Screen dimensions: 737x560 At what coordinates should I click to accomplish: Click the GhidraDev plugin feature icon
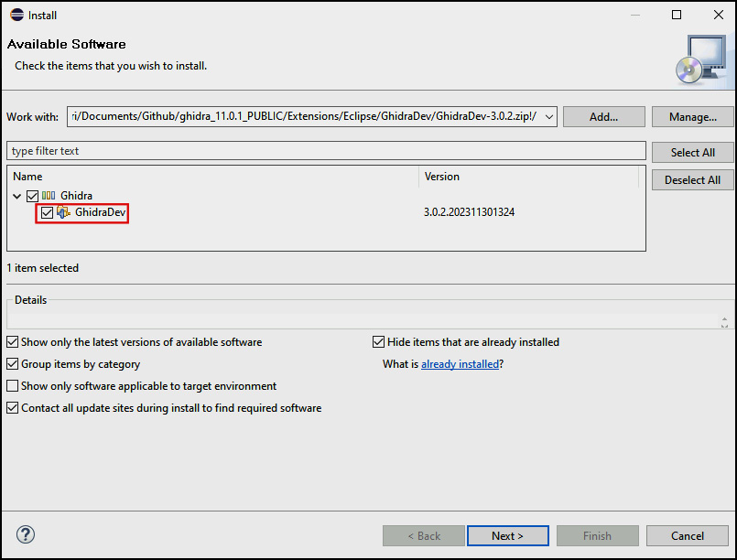coord(63,212)
